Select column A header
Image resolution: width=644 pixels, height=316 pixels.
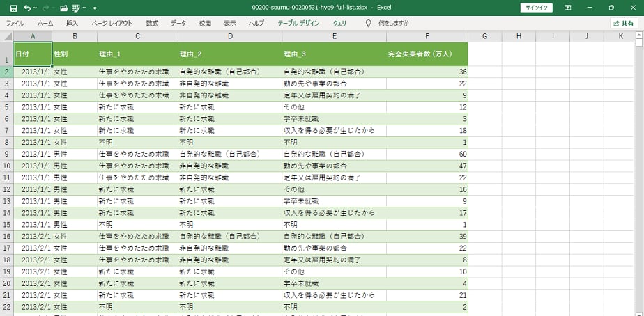click(x=33, y=36)
